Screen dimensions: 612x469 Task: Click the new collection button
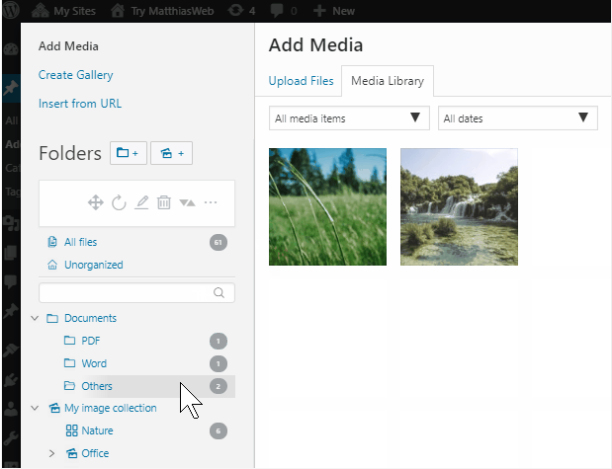click(171, 153)
